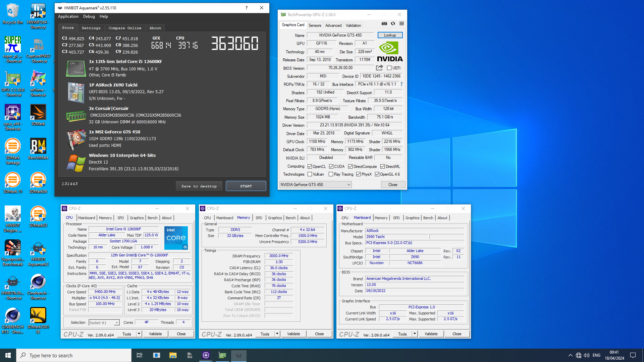
Task: Open the Recycle Bin desktop icon
Action: point(13,14)
